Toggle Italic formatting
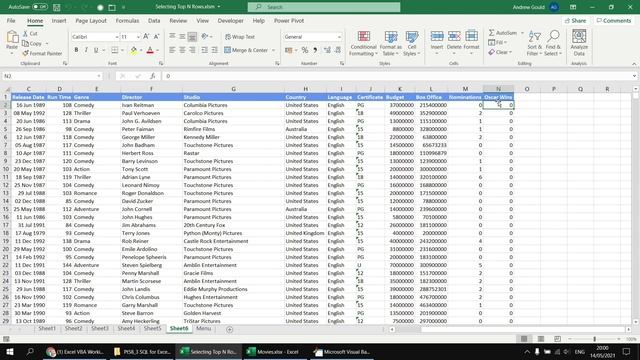640x360 pixels. coord(86,50)
